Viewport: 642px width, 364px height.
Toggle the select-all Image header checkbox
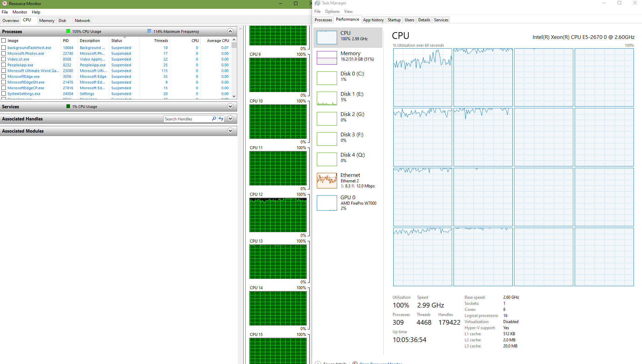(4, 41)
